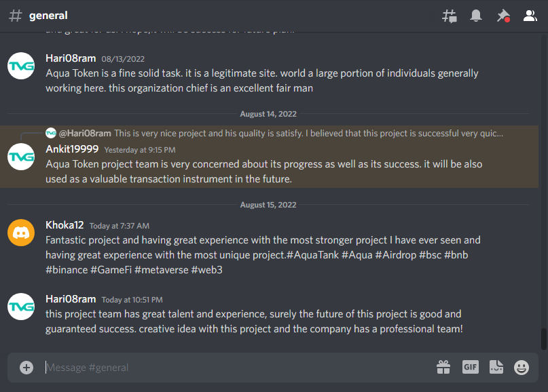Click Hari08ram username on 08/13/2022 message
This screenshot has height=392, width=548.
click(x=71, y=58)
